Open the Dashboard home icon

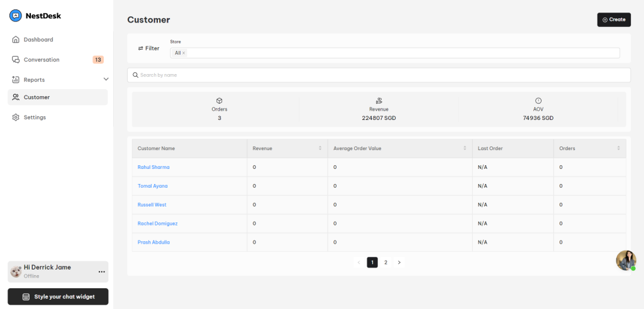(x=16, y=40)
